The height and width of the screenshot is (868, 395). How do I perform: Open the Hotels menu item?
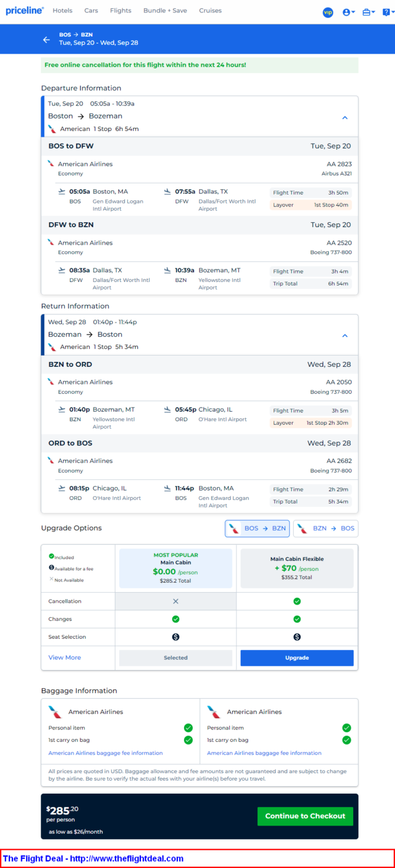[x=62, y=11]
